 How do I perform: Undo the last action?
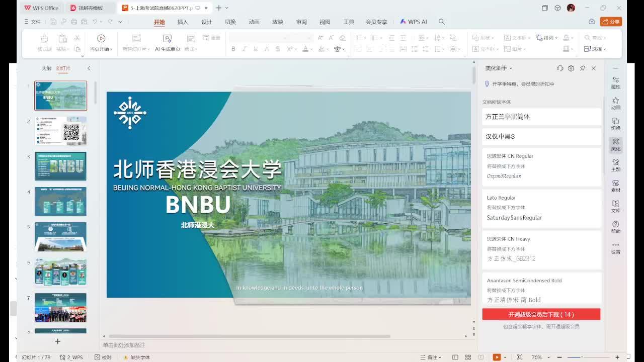pos(95,22)
